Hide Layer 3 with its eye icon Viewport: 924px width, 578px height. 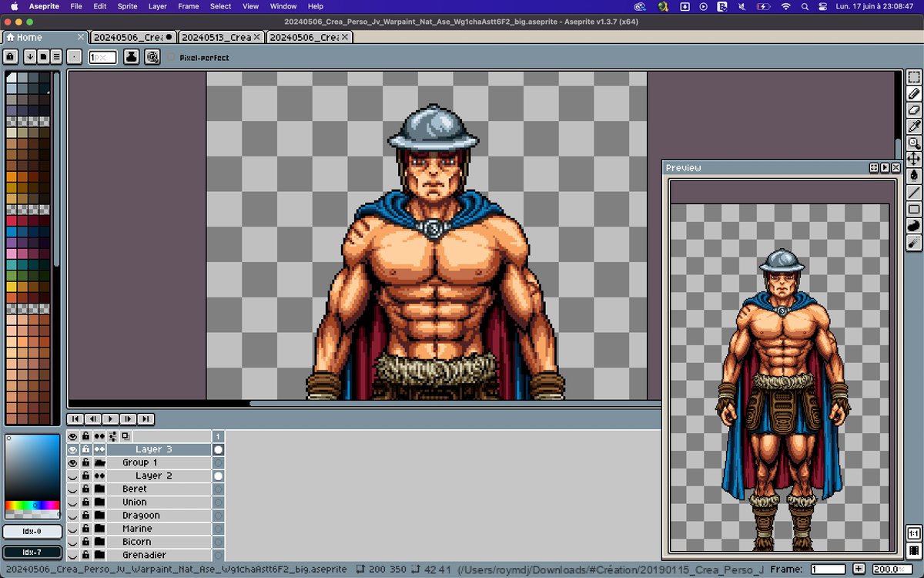click(x=73, y=449)
